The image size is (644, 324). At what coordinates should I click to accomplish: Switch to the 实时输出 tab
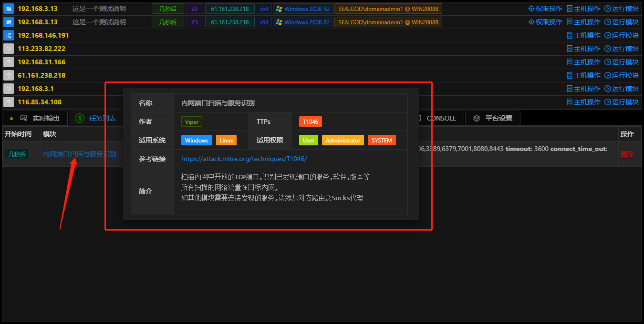[35, 118]
